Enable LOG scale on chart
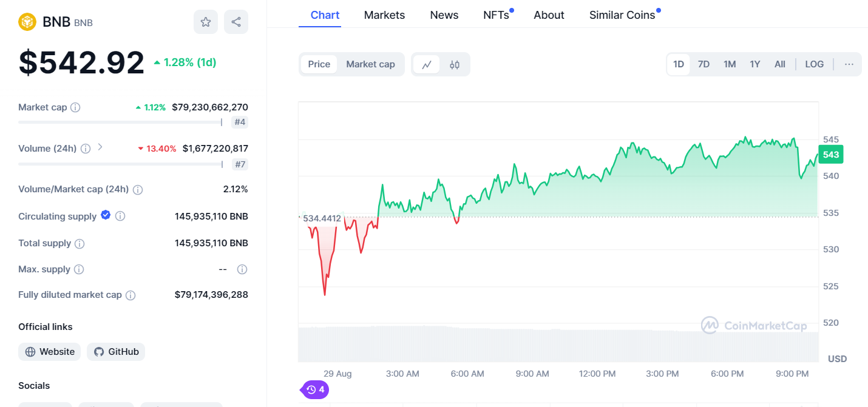Screen dimensions: 868x407 click(x=815, y=64)
